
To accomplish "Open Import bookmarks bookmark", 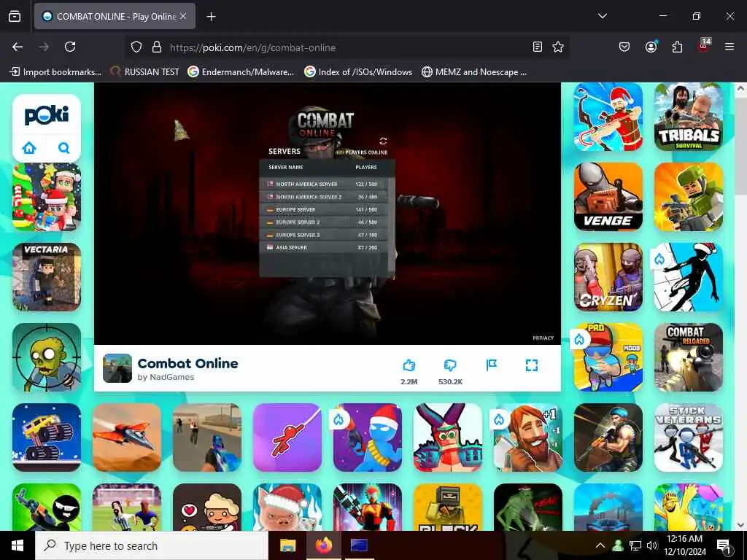I will [x=55, y=72].
